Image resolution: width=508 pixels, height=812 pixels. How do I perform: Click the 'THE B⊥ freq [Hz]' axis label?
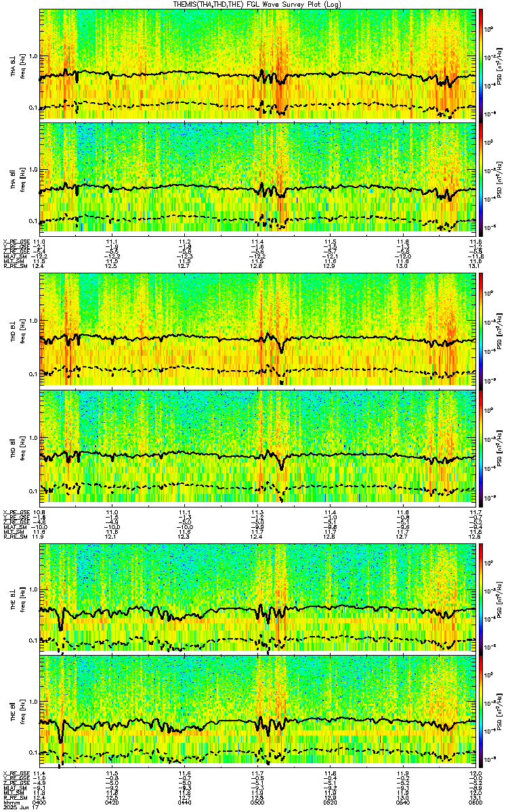coord(17,598)
